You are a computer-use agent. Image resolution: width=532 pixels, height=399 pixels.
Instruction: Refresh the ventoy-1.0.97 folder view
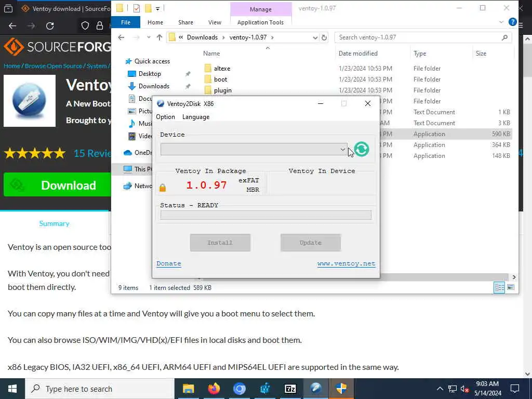(324, 37)
